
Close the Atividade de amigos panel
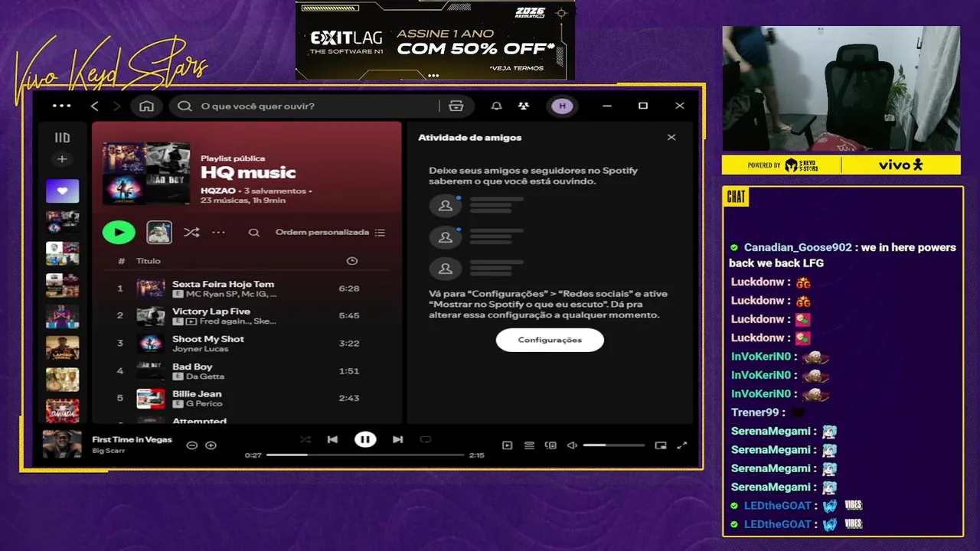point(671,138)
